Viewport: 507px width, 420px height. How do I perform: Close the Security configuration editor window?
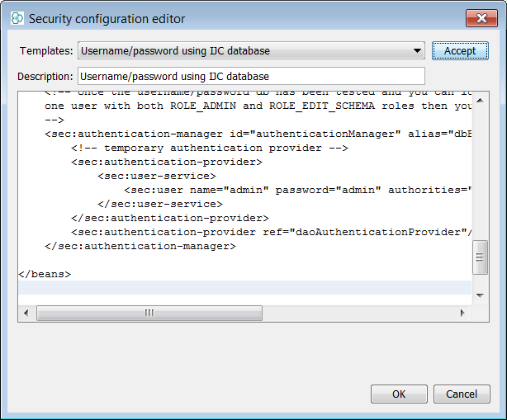click(481, 18)
